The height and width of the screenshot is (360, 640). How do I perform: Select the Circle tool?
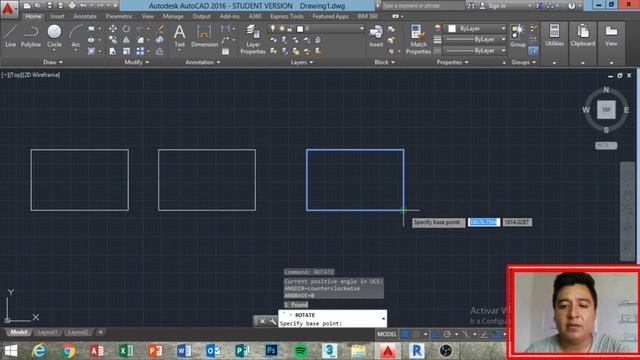pos(54,36)
